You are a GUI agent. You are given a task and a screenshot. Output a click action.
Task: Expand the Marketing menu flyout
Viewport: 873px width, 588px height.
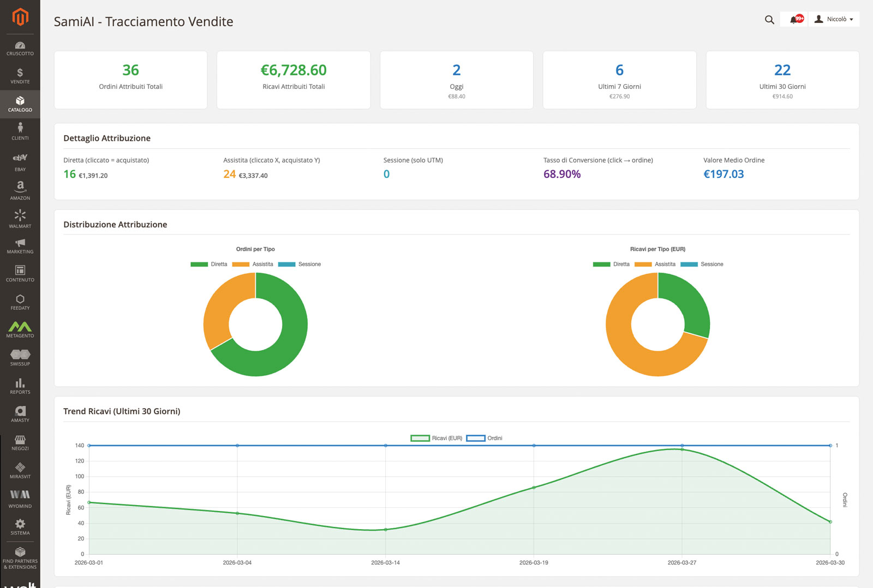pos(20,246)
